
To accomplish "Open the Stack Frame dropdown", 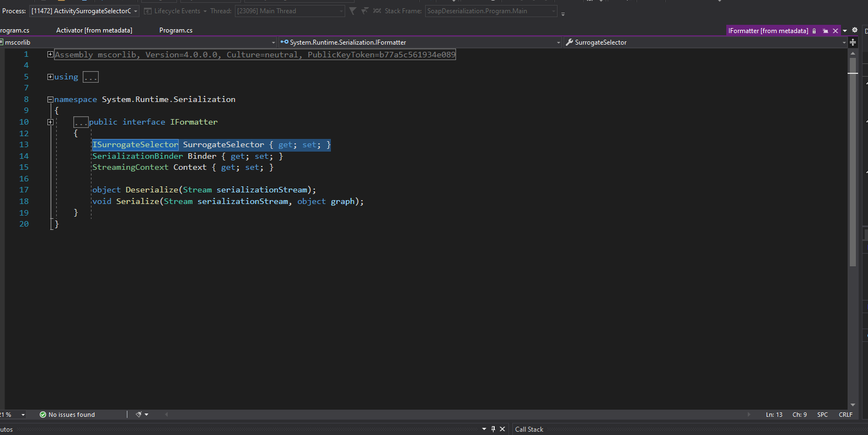I will pos(491,11).
